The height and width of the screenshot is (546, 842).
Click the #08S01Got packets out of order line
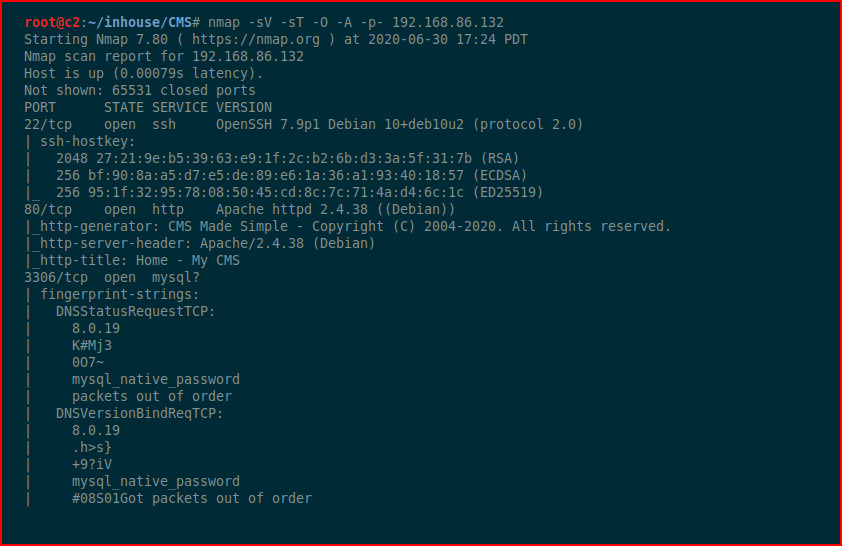click(192, 498)
